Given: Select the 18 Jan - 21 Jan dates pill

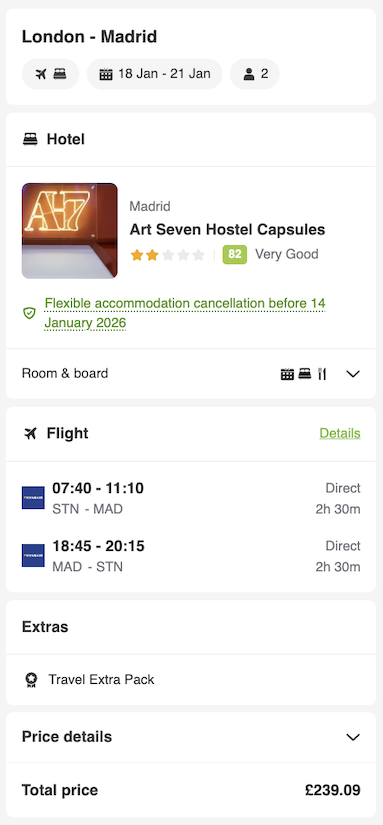Looking at the screenshot, I should [x=155, y=74].
